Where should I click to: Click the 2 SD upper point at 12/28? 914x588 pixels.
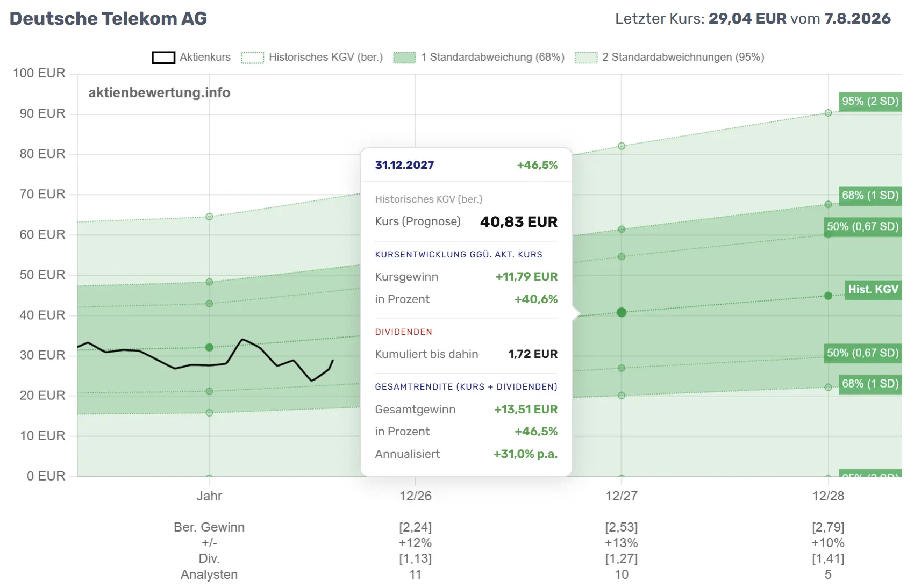pos(828,113)
